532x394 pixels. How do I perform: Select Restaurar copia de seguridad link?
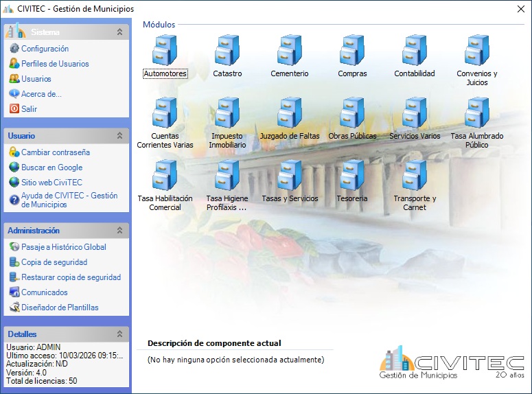71,277
